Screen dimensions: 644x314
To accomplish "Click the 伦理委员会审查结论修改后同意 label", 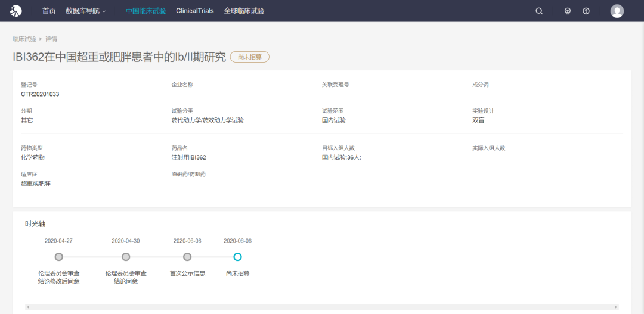I will [58, 277].
